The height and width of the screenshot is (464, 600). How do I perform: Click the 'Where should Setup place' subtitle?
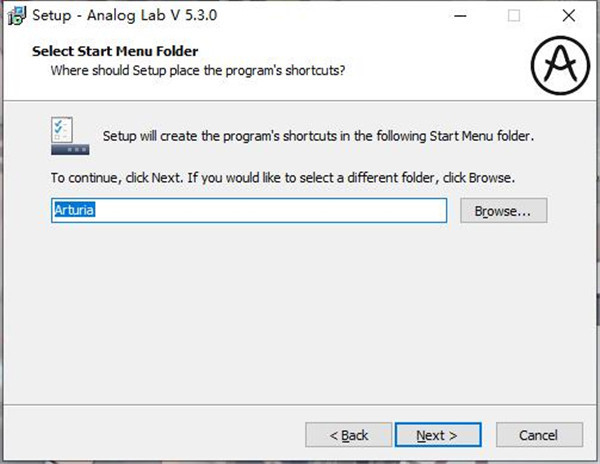coord(198,70)
